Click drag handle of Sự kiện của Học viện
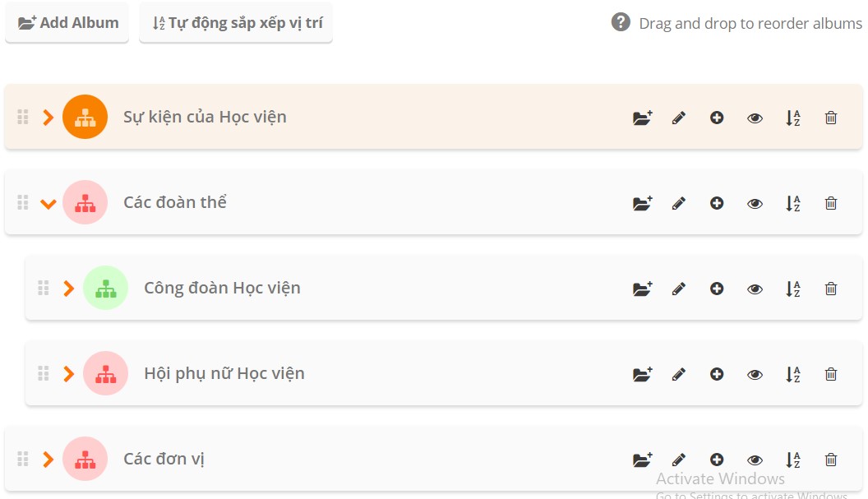This screenshot has height=499, width=868. [23, 117]
